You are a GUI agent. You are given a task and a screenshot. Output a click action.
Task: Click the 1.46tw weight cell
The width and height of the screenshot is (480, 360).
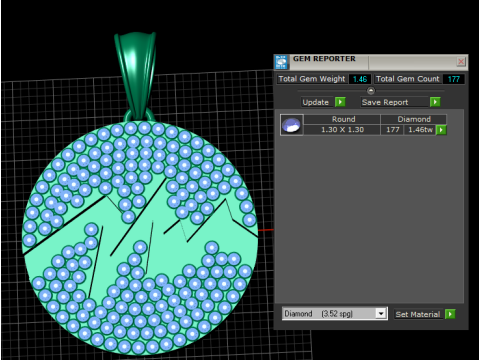click(x=420, y=130)
